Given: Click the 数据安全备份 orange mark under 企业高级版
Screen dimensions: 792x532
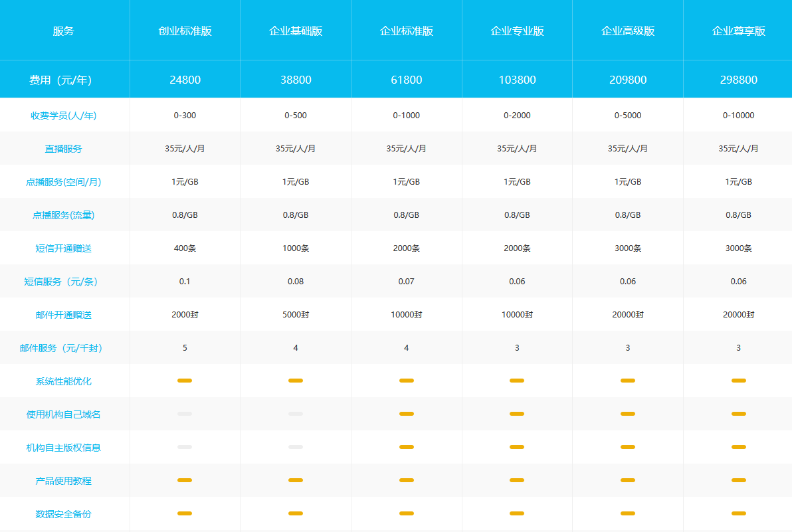Looking at the screenshot, I should click(628, 513).
